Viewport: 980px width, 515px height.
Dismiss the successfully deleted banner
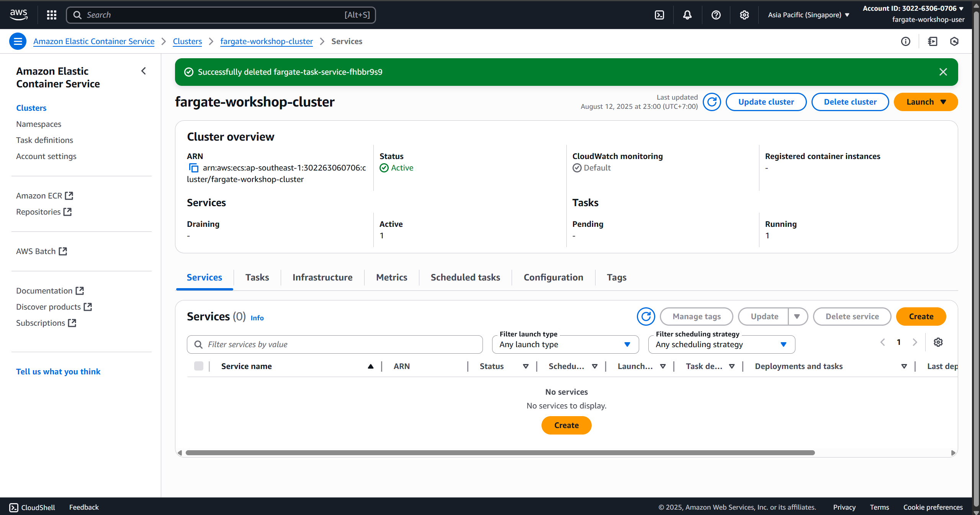pos(943,72)
